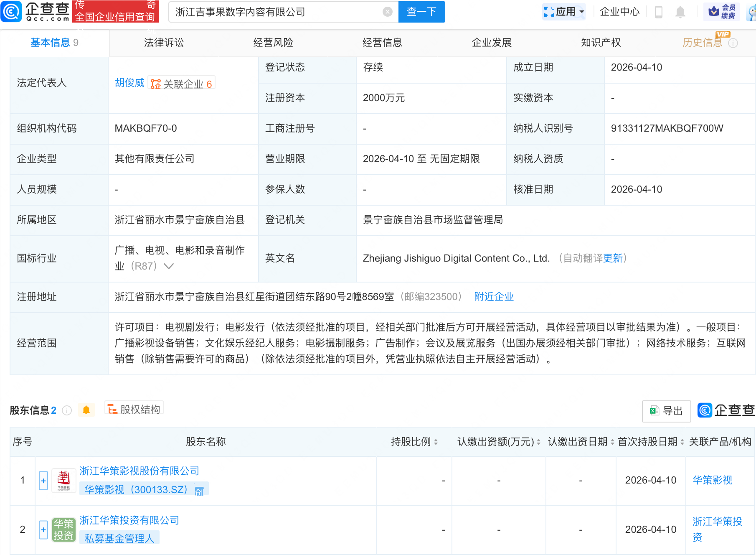756x555 pixels.
Task: Click the Qichacha logo icon
Action: click(x=12, y=12)
